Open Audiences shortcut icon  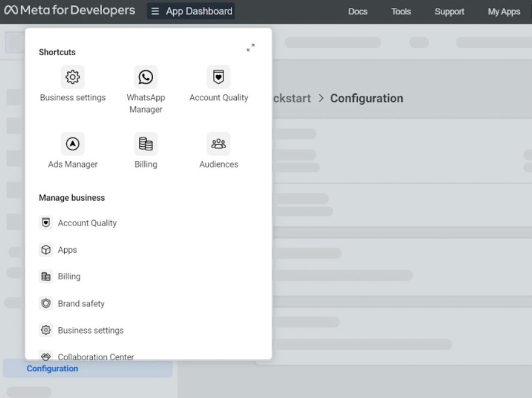pos(218,144)
